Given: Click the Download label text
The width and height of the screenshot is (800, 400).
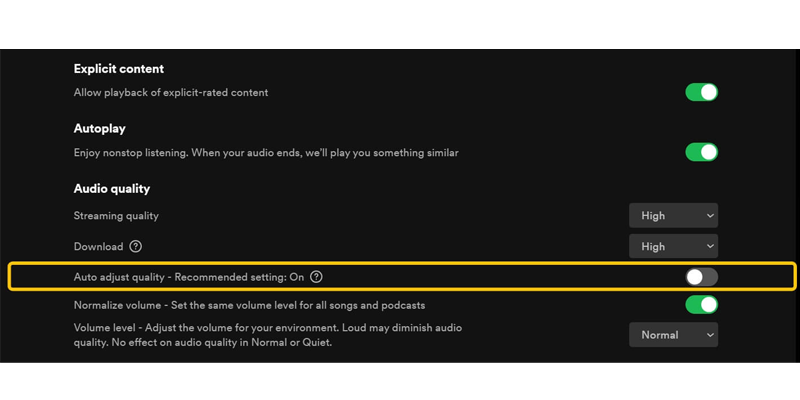Looking at the screenshot, I should pos(98,247).
